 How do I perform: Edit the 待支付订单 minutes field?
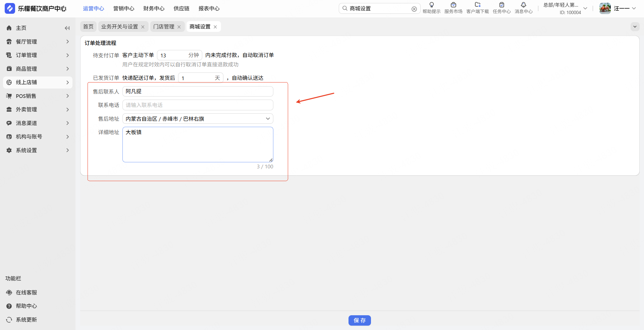point(179,55)
